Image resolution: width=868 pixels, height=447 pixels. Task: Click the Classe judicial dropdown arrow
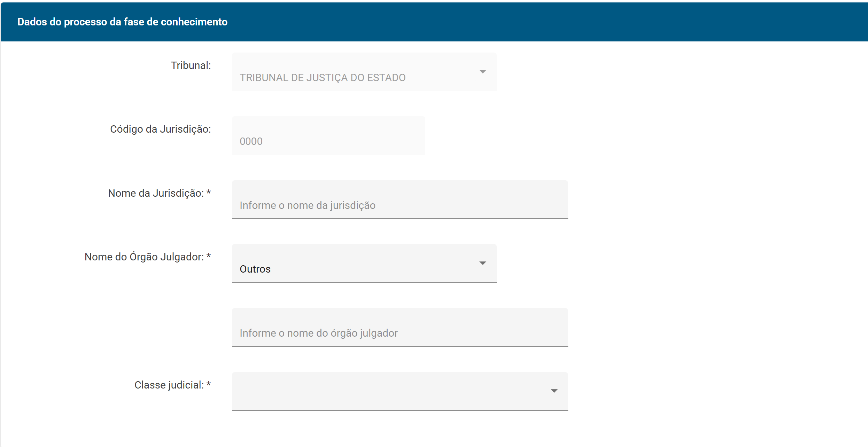point(554,391)
